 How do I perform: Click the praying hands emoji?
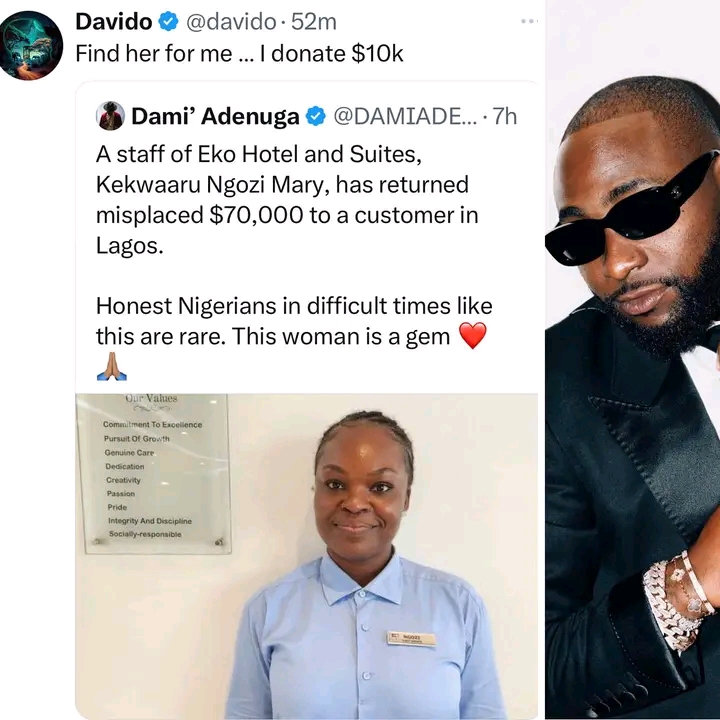112,366
